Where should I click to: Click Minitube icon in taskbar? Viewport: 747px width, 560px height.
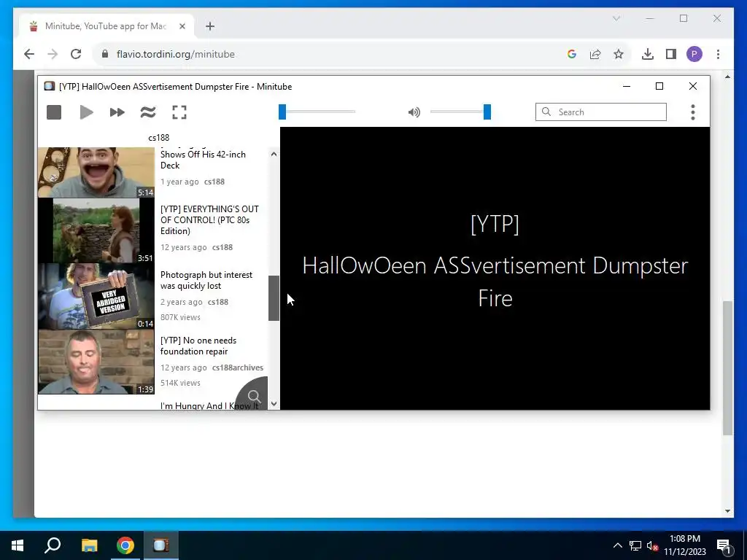tap(161, 545)
